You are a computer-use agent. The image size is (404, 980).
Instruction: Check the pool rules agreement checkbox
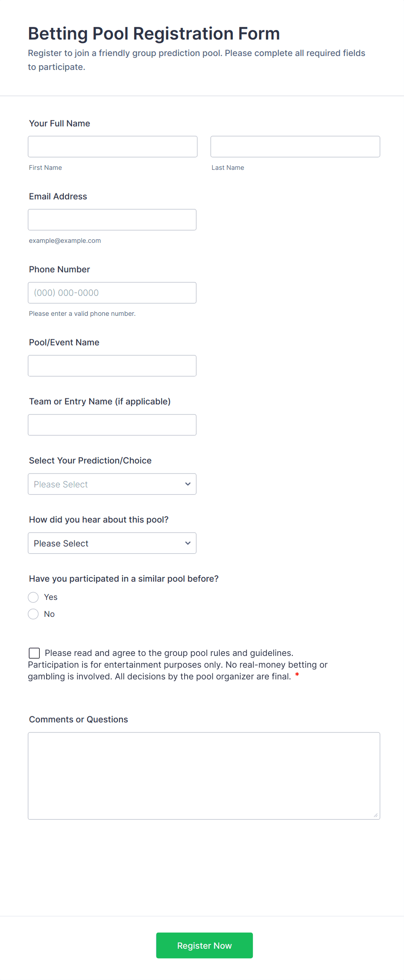tap(34, 653)
